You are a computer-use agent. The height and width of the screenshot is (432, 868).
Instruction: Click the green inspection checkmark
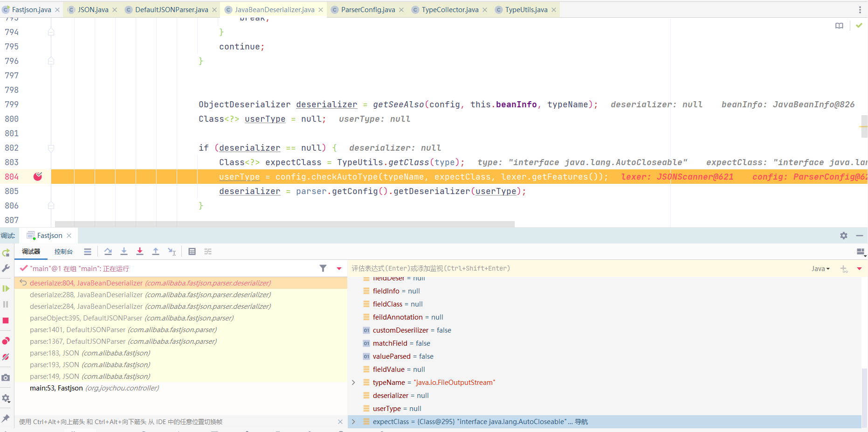pyautogui.click(x=859, y=25)
